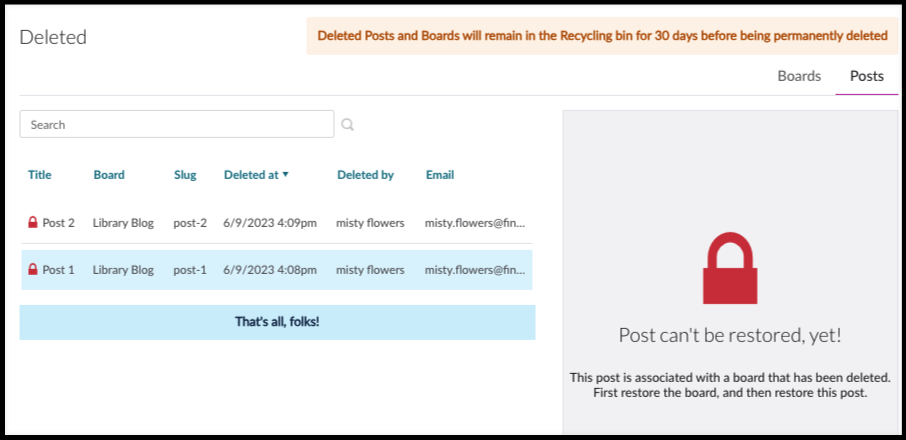The height and width of the screenshot is (440, 906).
Task: Sort by the Deleted by column header
Action: pyautogui.click(x=365, y=175)
